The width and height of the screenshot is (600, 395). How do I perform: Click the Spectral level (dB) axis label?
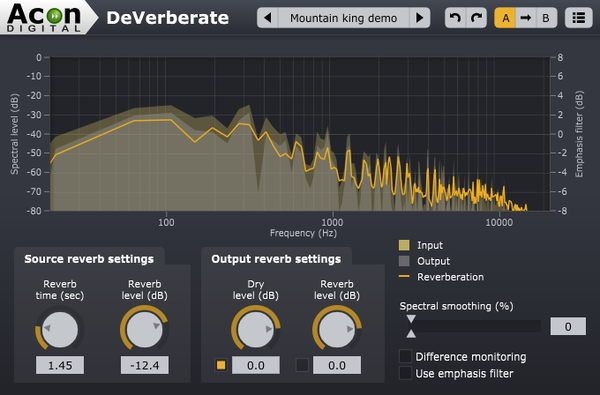(x=14, y=134)
